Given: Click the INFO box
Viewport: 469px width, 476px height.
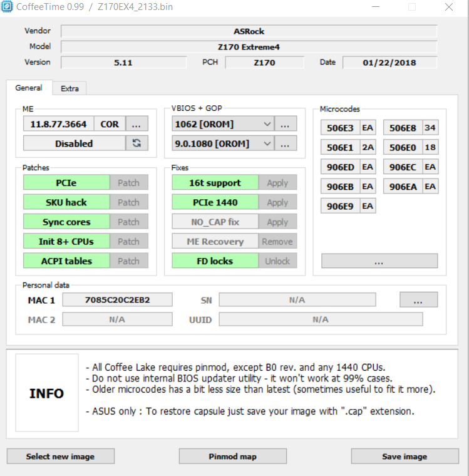Looking at the screenshot, I should pos(47,393).
